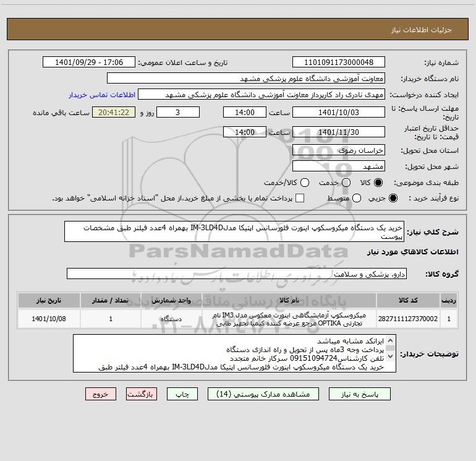Image resolution: width=476 pixels, height=461 pixels.
Task: Click the city field مشهد
Action: click(339, 166)
